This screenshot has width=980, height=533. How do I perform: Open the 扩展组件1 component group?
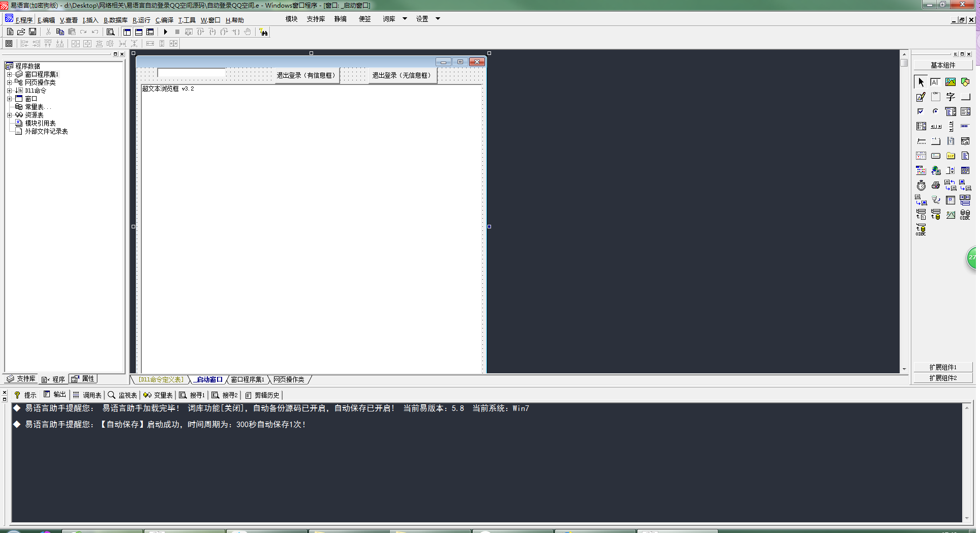(942, 367)
